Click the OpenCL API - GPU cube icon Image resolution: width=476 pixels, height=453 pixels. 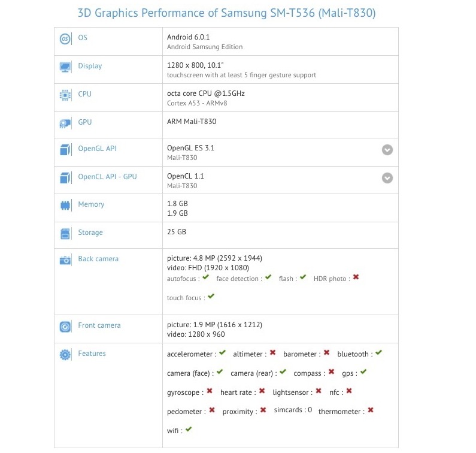(x=65, y=178)
